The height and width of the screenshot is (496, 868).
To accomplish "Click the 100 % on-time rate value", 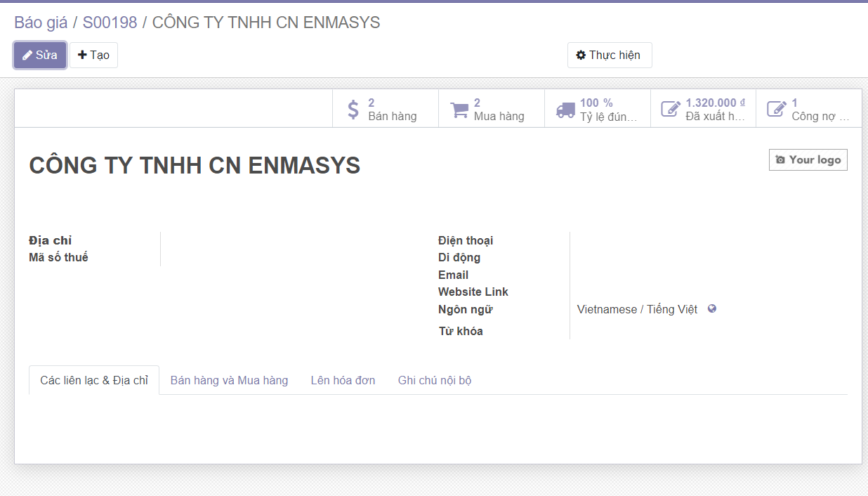I will click(596, 103).
